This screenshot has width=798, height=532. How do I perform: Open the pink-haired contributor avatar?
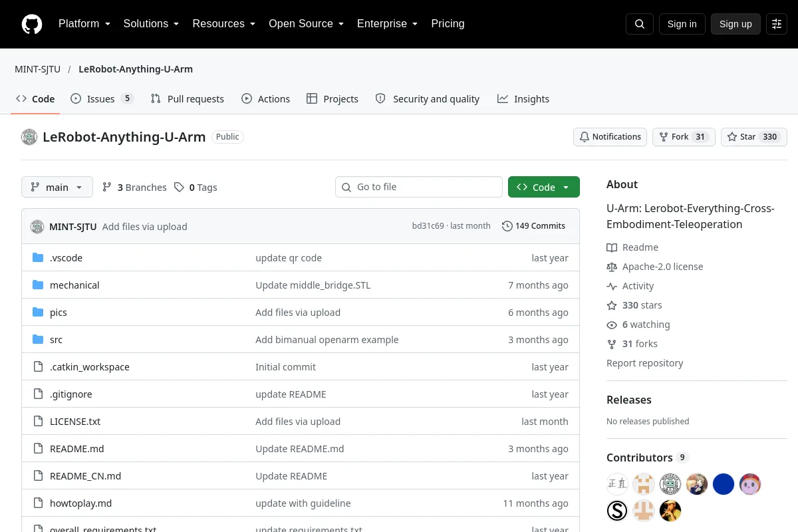pyautogui.click(x=750, y=484)
